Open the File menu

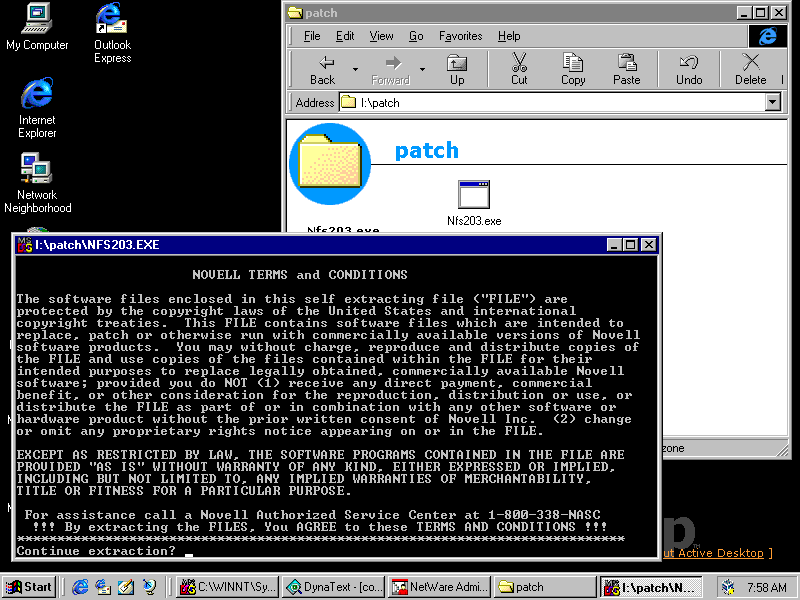pyautogui.click(x=312, y=36)
